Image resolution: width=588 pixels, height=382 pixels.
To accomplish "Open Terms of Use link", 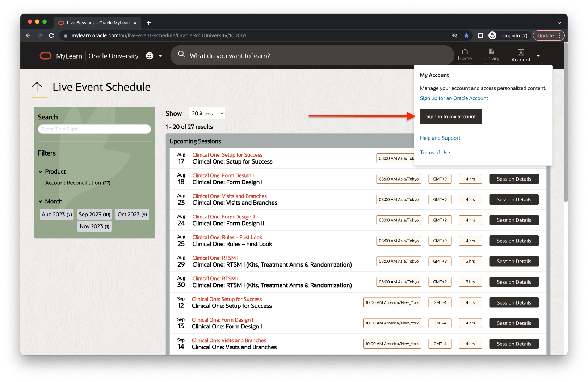I will coord(435,153).
